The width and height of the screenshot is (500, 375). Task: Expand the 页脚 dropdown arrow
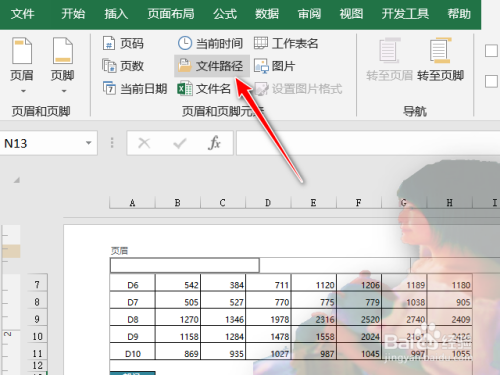tap(64, 91)
